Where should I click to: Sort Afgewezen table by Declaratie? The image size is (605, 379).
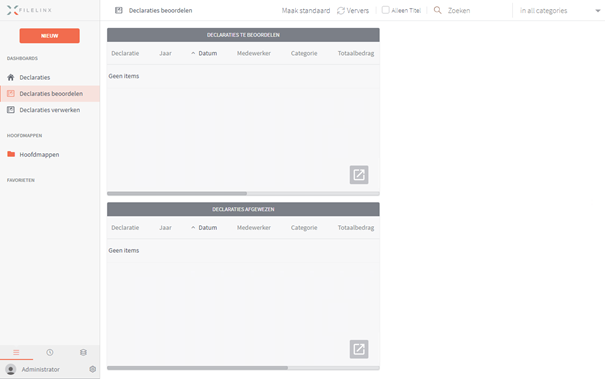click(125, 228)
